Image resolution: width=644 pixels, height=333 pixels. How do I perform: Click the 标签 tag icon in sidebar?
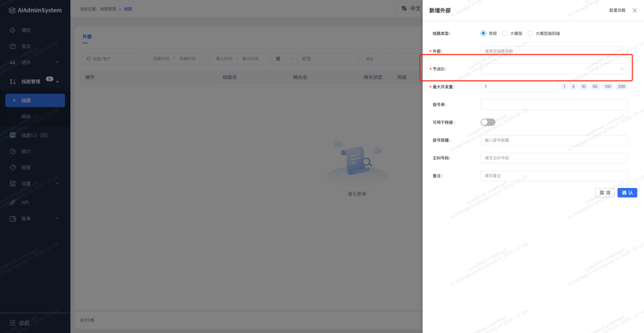13,168
